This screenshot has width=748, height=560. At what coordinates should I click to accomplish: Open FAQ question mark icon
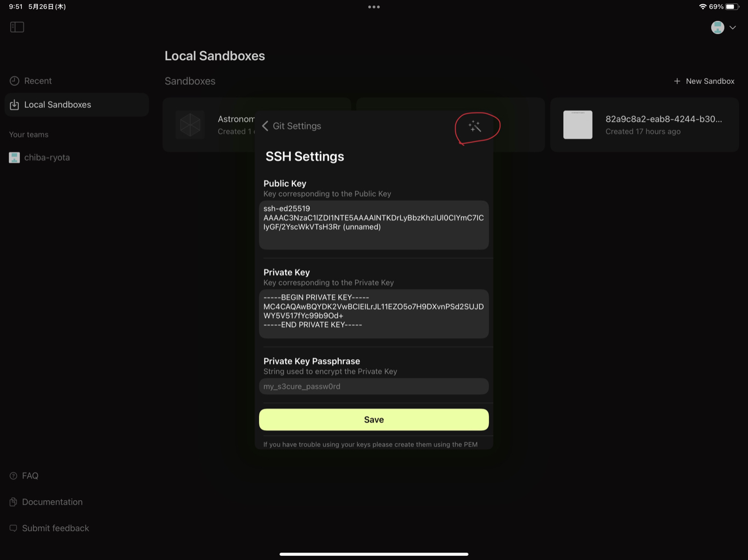(x=13, y=476)
